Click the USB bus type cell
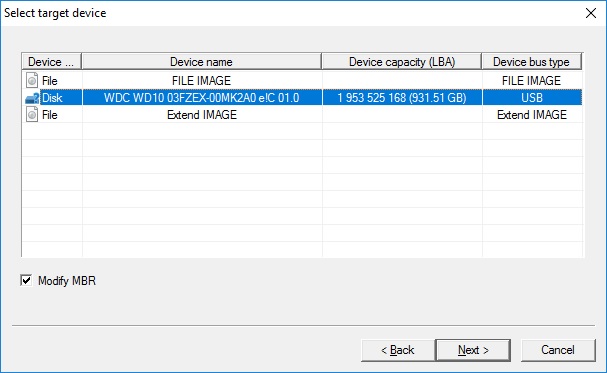607x373 pixels. (x=532, y=98)
